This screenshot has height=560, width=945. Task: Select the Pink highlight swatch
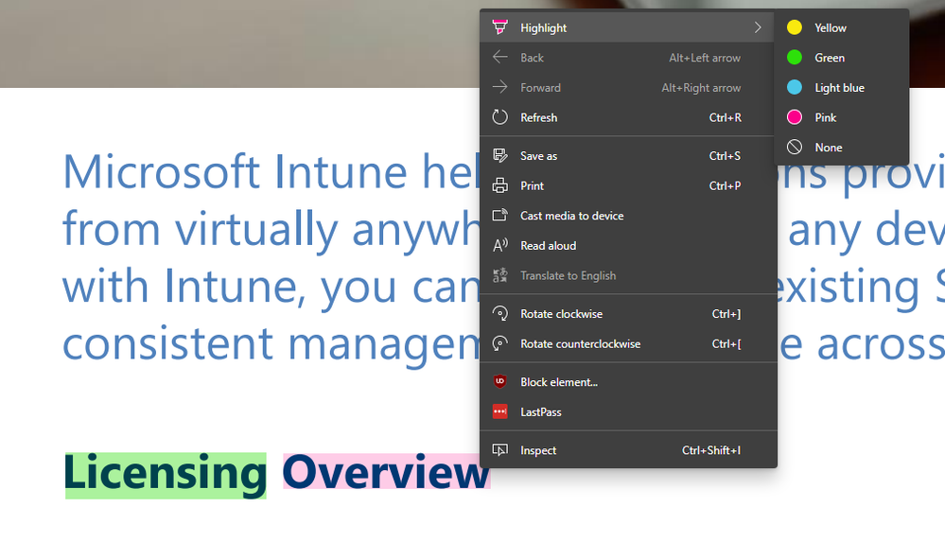click(x=795, y=117)
